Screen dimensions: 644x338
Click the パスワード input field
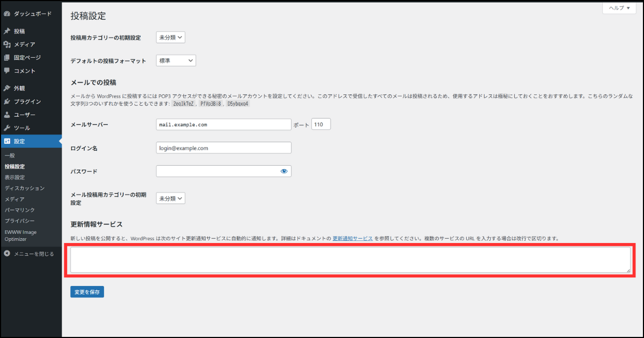[224, 171]
